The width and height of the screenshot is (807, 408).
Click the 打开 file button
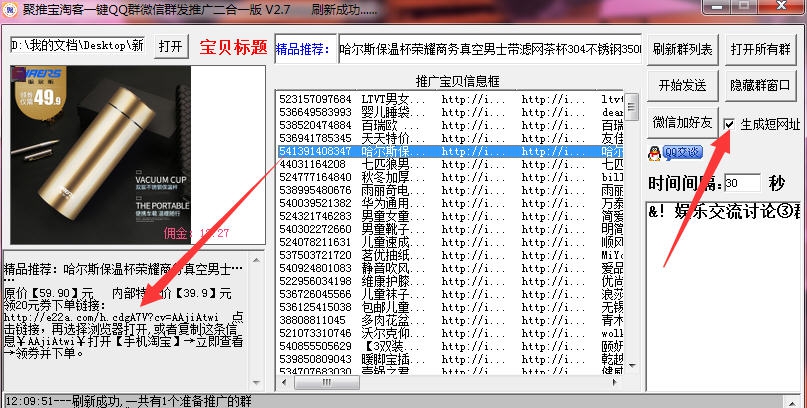tap(171, 46)
